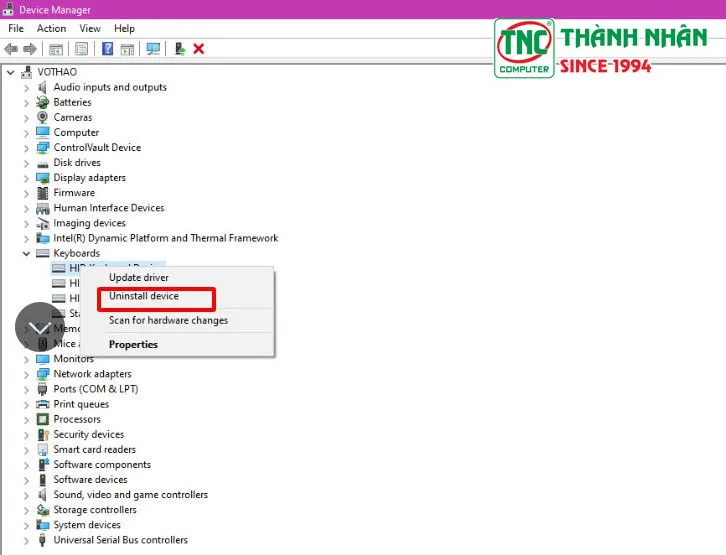Select Update driver in the context menu
This screenshot has width=726, height=555.
139,277
